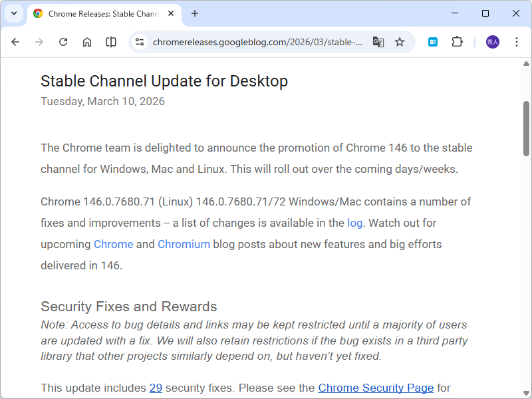Bookmark this page with the star
532x399 pixels.
pyautogui.click(x=400, y=42)
